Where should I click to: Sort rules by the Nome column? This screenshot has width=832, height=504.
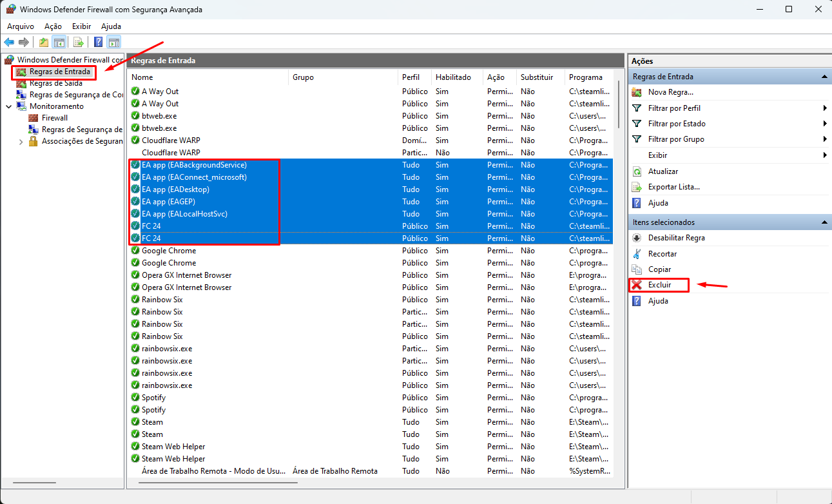[208, 77]
